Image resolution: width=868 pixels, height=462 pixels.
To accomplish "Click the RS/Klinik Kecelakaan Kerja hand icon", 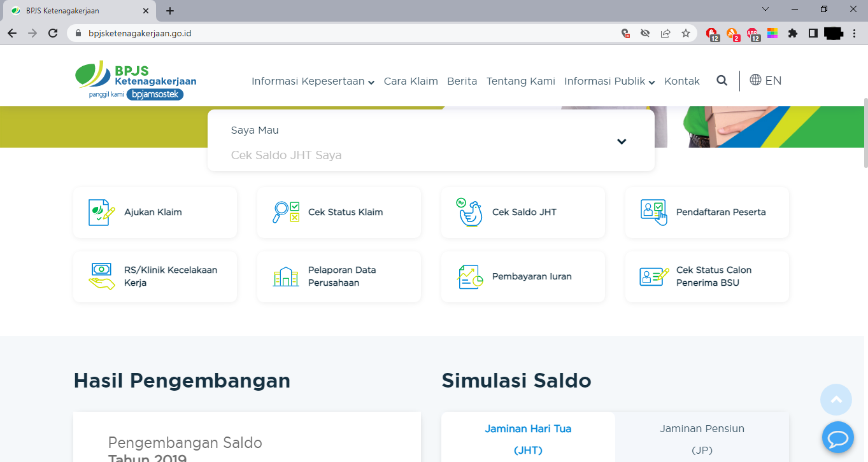I will click(x=102, y=276).
